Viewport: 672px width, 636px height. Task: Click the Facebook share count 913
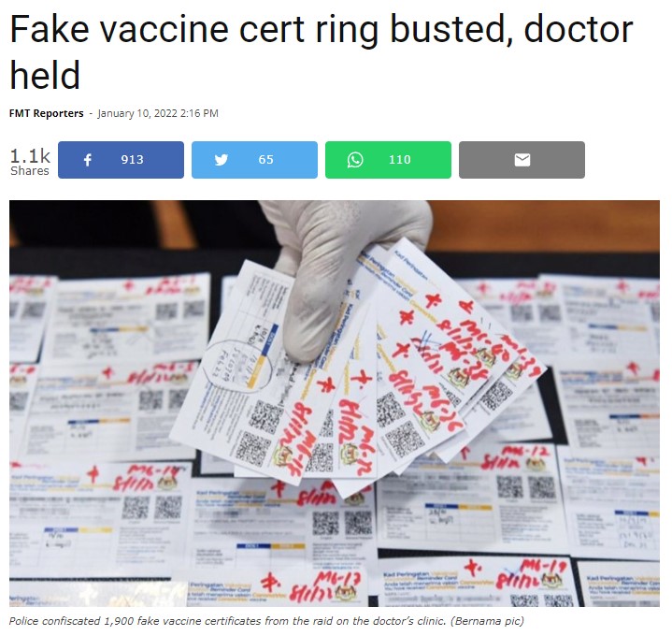point(132,160)
